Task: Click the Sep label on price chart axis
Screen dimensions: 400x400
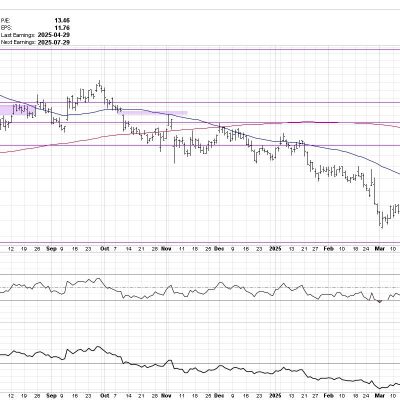Action: coord(51,249)
